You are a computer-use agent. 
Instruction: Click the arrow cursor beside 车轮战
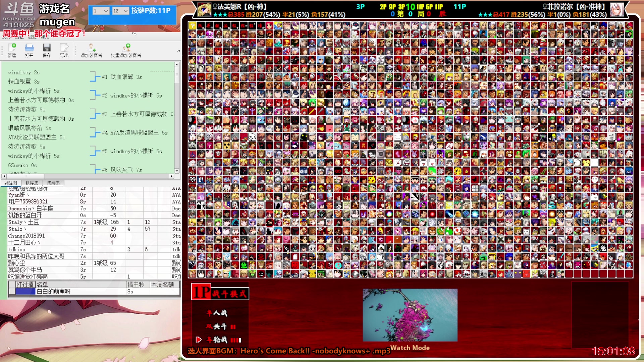pyautogui.click(x=199, y=340)
